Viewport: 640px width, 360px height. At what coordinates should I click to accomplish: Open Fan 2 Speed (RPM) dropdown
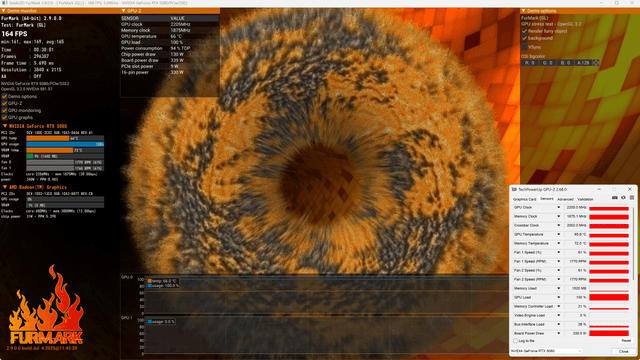point(558,280)
